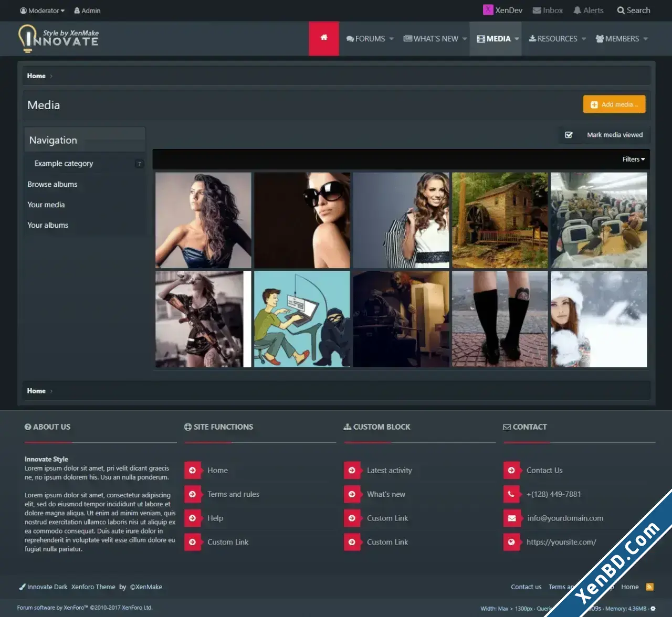Open the Forums tab
672x617 pixels.
[x=365, y=39]
